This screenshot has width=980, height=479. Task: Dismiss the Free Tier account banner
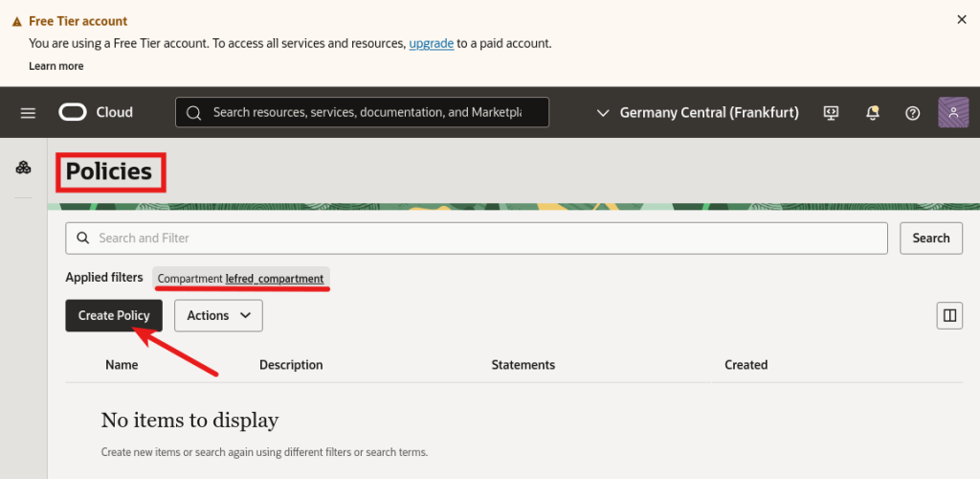tap(962, 19)
